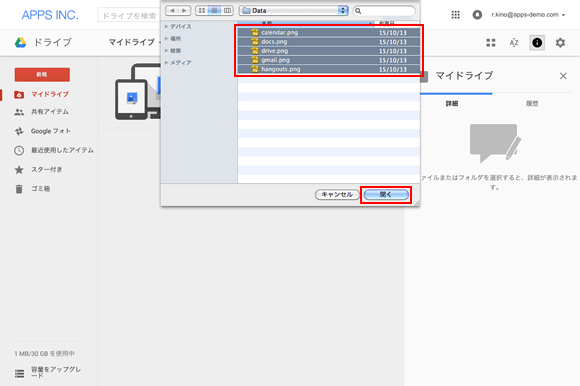Click the clock icon for recent items
The image size is (580, 386).
[19, 150]
